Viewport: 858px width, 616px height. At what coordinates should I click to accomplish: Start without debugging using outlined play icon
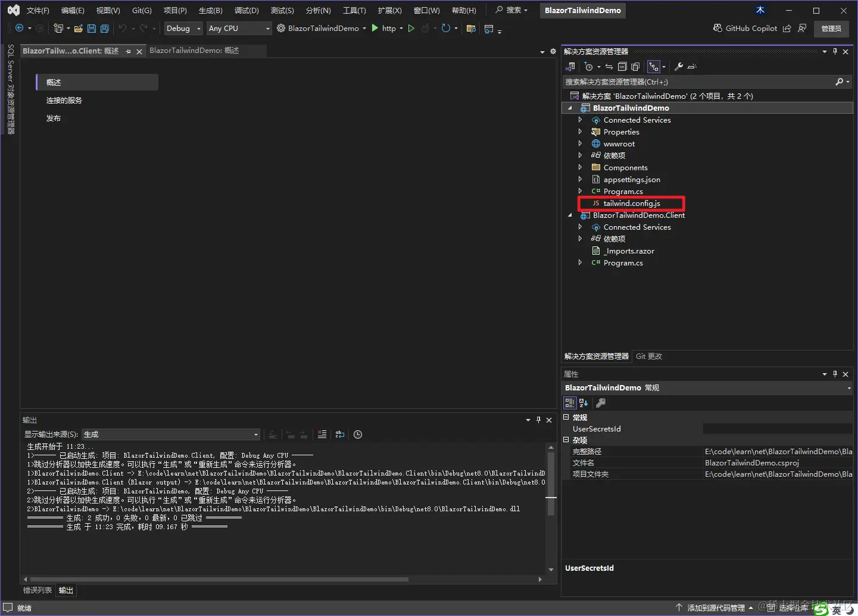411,28
